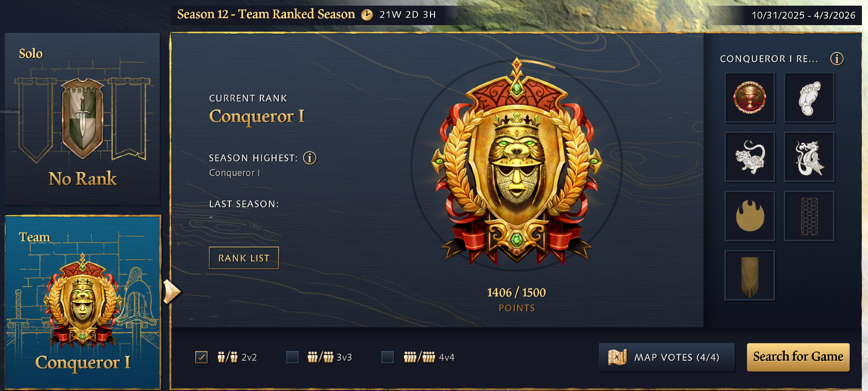868x391 pixels.
Task: Expand the panel with the gold arrow
Action: point(171,292)
